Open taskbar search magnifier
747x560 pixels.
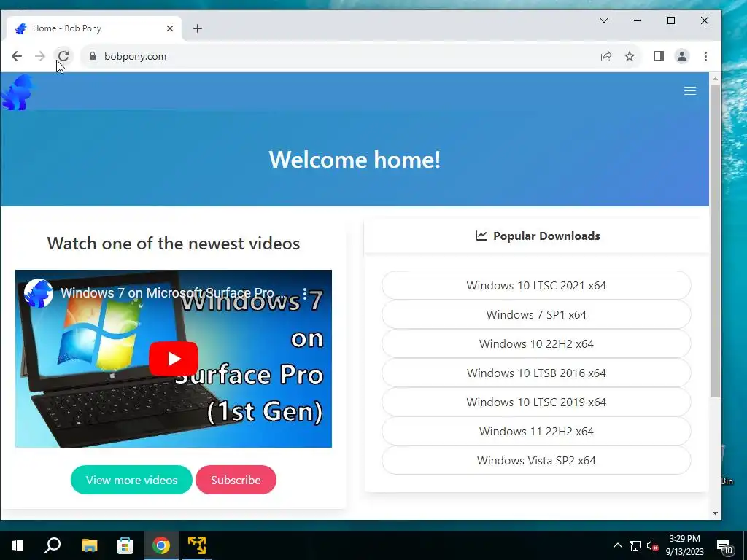pos(53,545)
